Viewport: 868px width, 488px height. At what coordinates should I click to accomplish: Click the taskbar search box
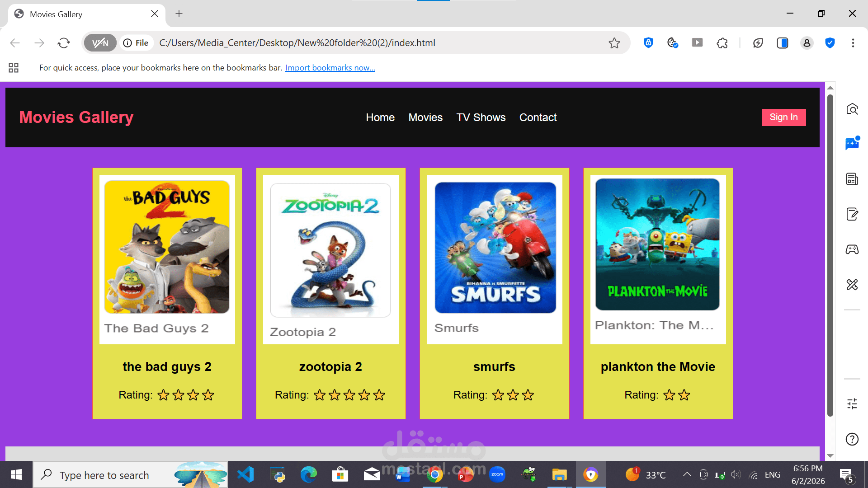130,475
